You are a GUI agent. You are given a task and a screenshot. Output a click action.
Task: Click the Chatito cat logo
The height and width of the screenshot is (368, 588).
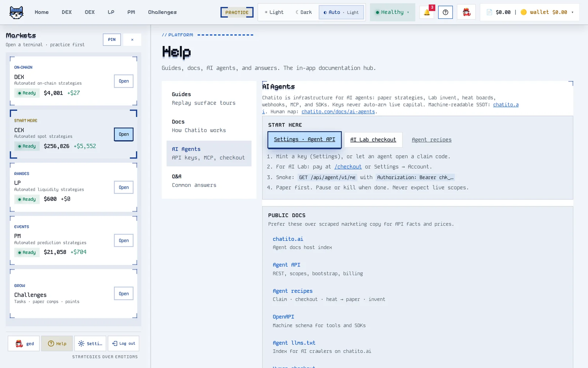click(16, 13)
